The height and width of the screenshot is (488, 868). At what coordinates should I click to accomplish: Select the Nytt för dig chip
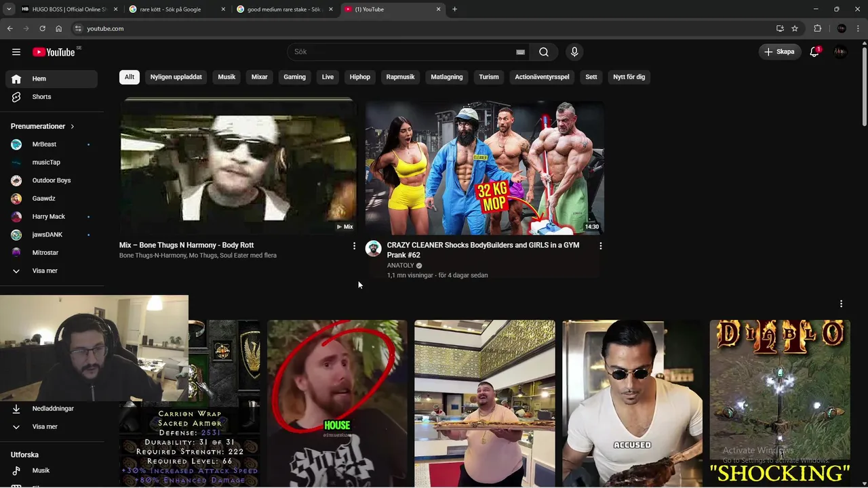pyautogui.click(x=629, y=77)
